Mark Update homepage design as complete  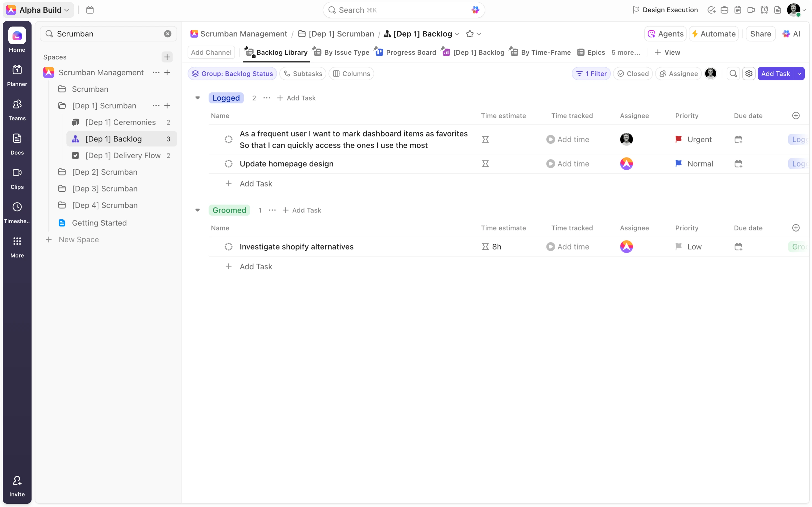tap(228, 164)
